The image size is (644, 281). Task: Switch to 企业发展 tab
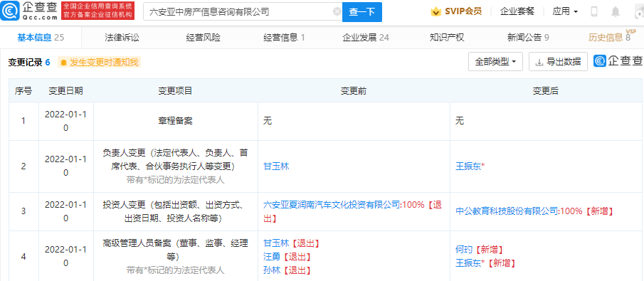point(366,38)
